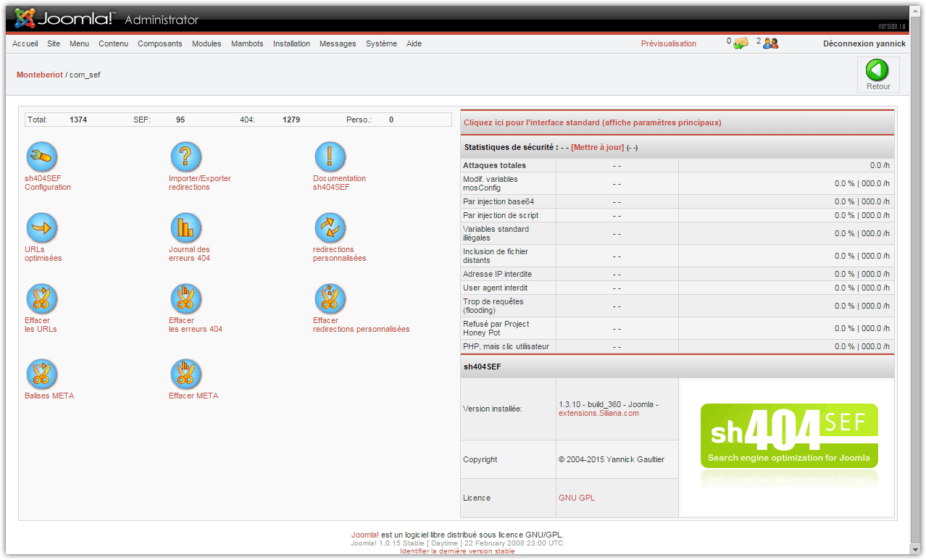
Task: Click the 'Statistiques de sécurité' heading
Action: [x=511, y=147]
